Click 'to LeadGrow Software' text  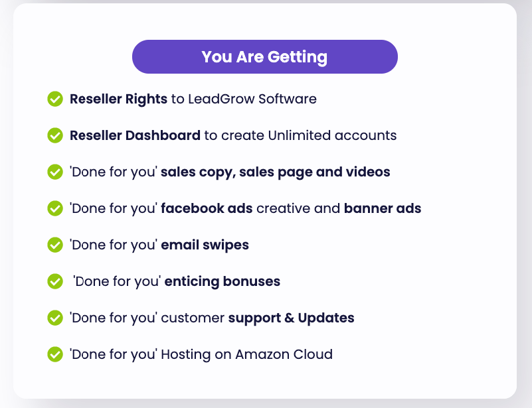click(244, 99)
